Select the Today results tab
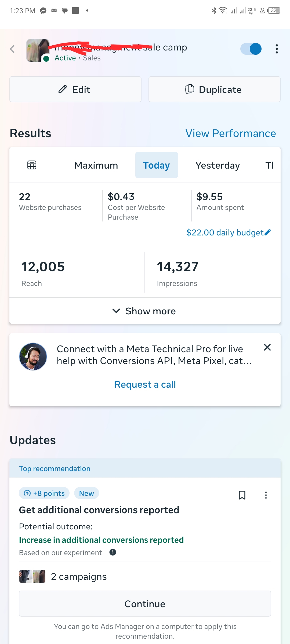 [156, 165]
